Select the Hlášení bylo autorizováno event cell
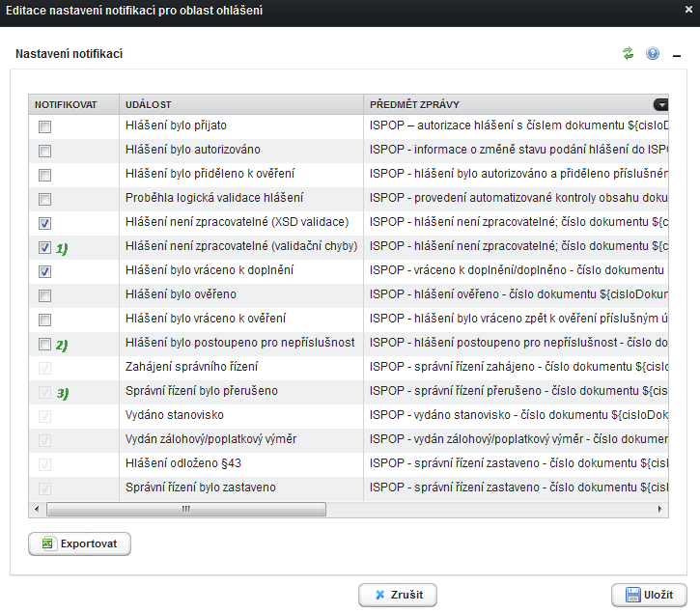The height and width of the screenshot is (613, 700). click(241, 150)
